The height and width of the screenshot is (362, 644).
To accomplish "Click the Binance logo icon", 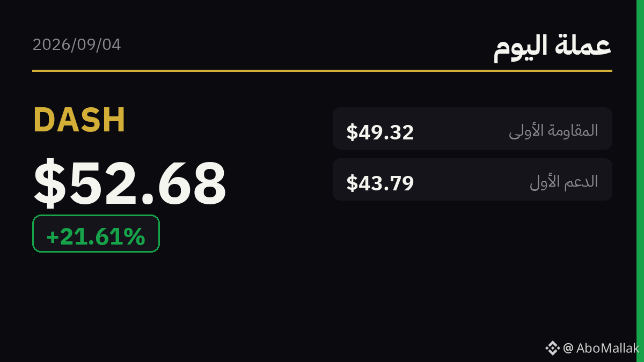I will (x=553, y=348).
